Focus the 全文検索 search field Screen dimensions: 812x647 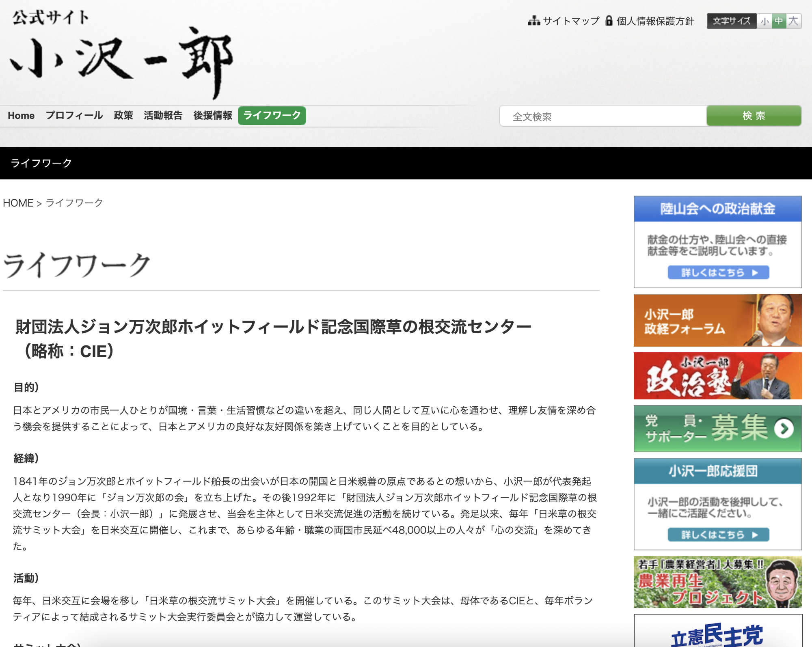(603, 116)
